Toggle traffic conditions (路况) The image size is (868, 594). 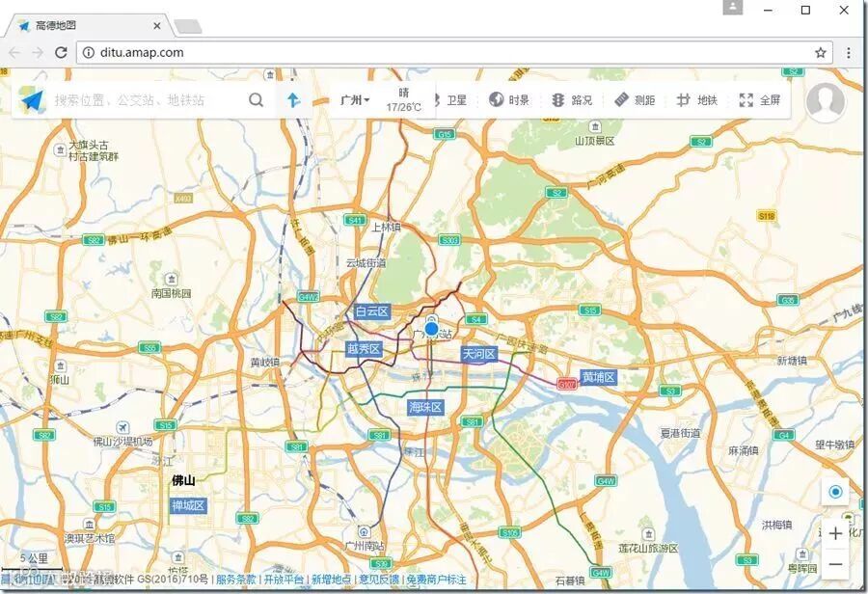point(572,99)
